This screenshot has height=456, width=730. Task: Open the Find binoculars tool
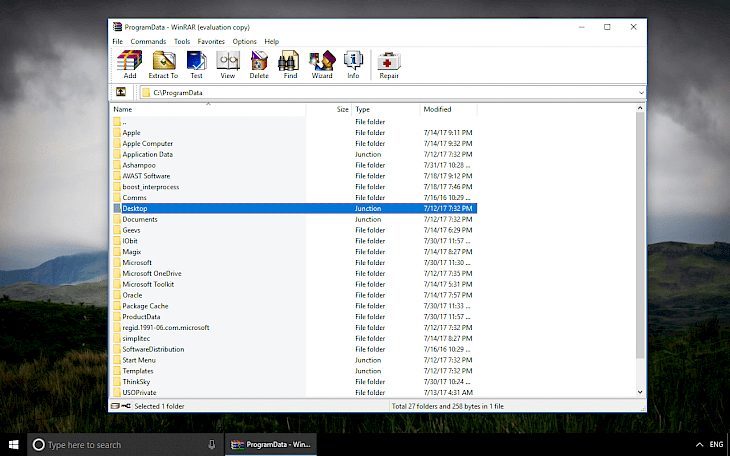point(290,65)
